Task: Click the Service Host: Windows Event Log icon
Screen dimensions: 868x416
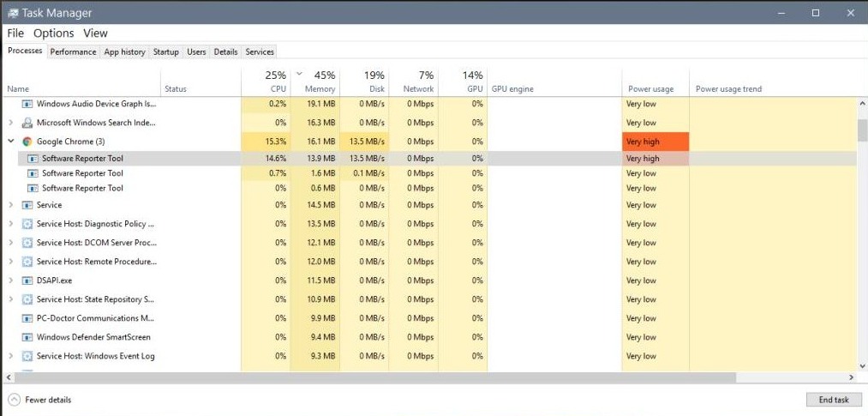Action: (x=27, y=356)
